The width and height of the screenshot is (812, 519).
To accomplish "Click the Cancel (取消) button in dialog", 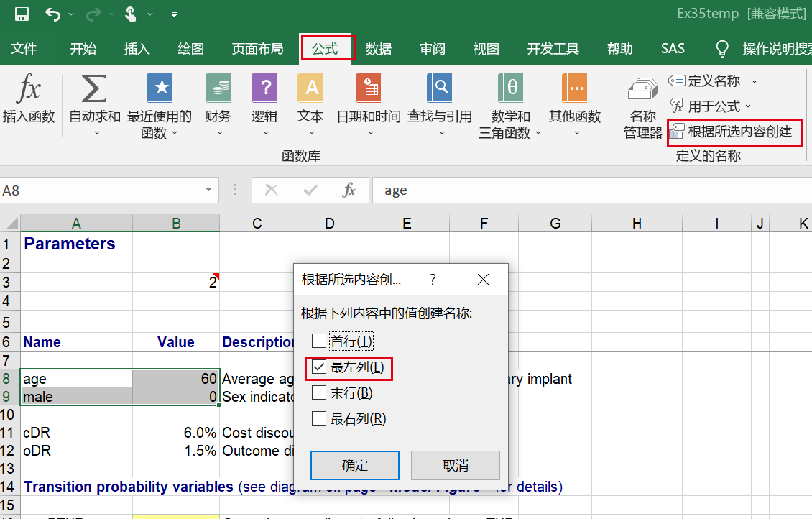I will point(455,465).
